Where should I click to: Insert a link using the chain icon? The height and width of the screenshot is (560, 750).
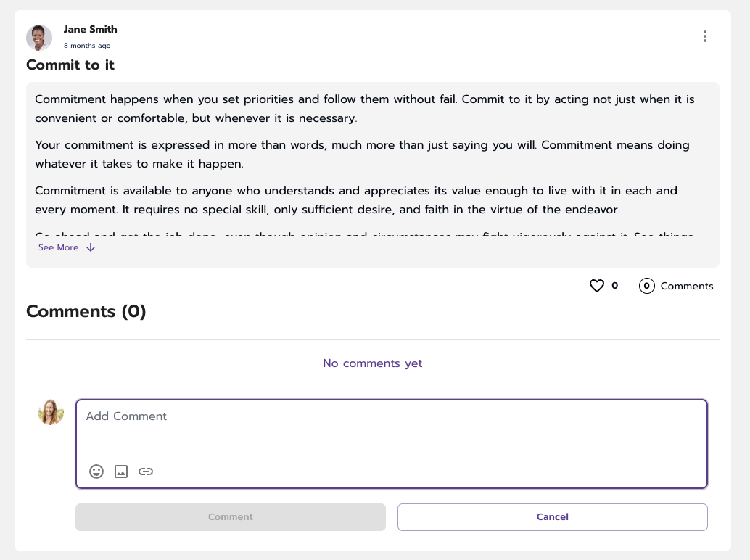pos(145,472)
